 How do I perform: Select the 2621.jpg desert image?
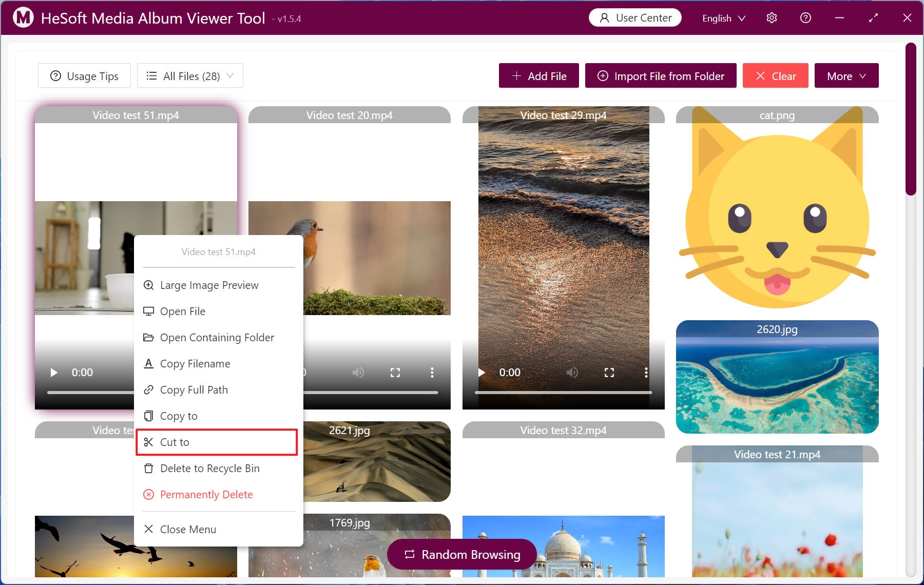377,462
